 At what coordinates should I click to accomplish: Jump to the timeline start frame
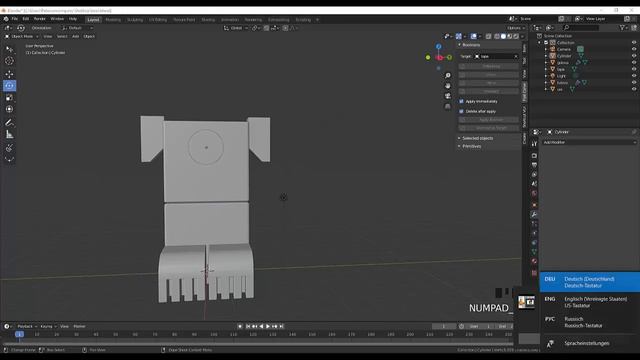(x=248, y=326)
